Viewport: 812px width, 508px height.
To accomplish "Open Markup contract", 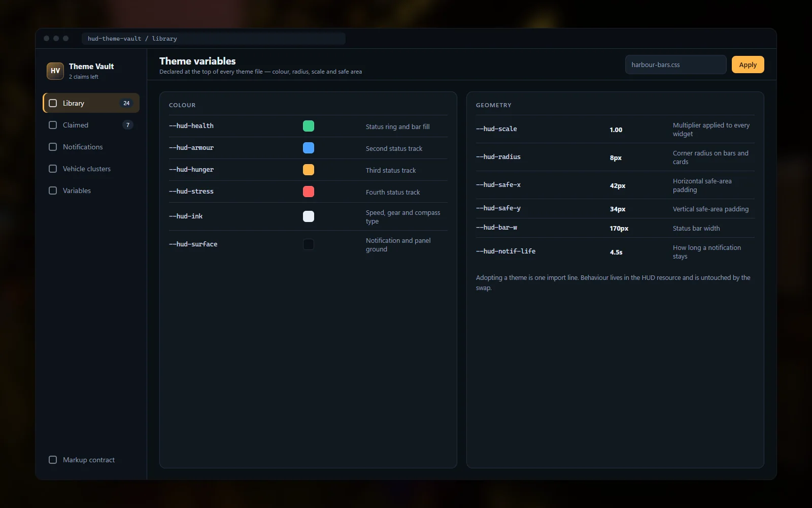I will click(91, 460).
